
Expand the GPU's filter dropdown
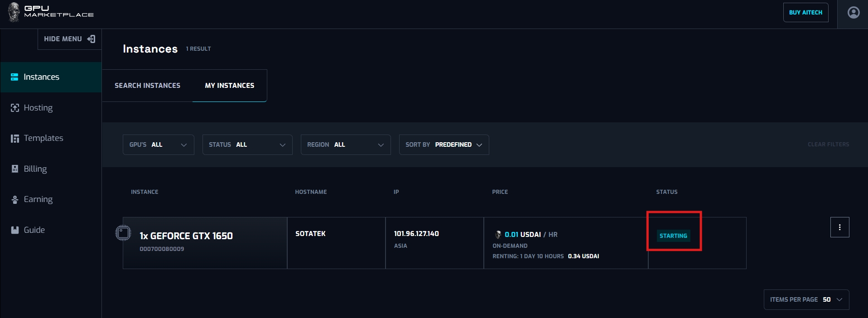point(158,145)
